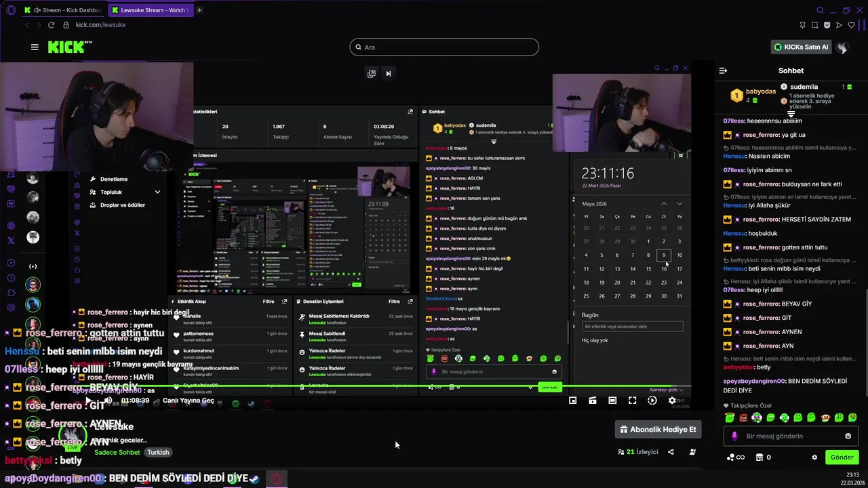Open Filtre in Denetim Eylemleri panel

394,302
